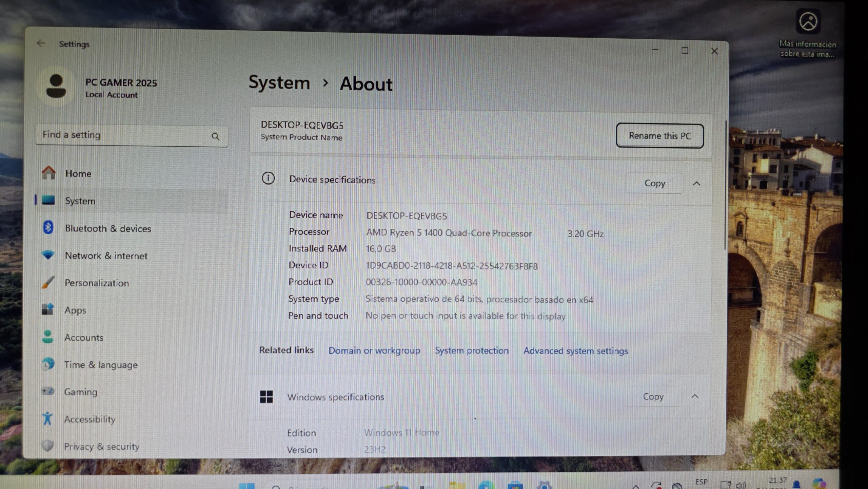Open Advanced system settings link

[x=575, y=351]
